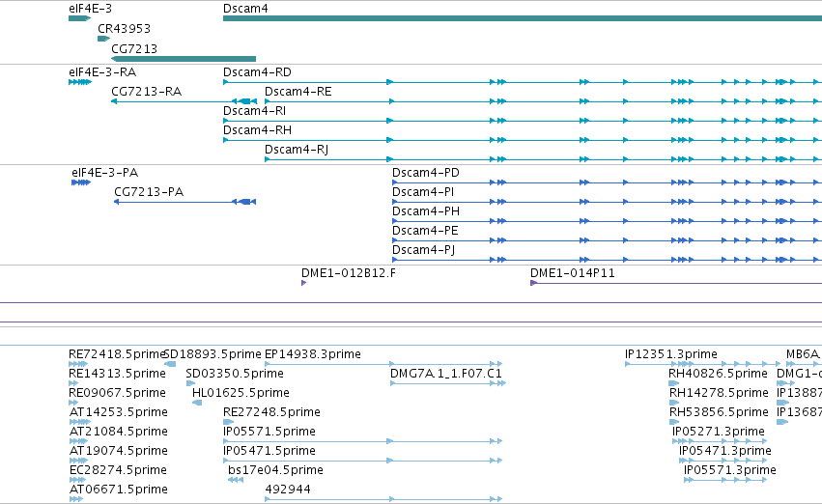
Task: Click the Dscam4-PH protein label
Action: 426,211
